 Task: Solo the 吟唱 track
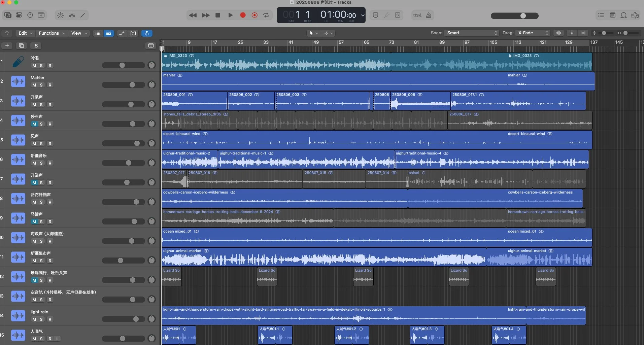(41, 66)
